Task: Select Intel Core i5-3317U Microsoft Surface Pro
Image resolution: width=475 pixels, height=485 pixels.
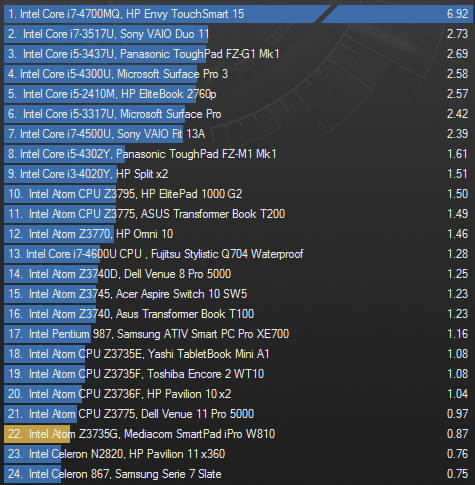Action: (238, 114)
